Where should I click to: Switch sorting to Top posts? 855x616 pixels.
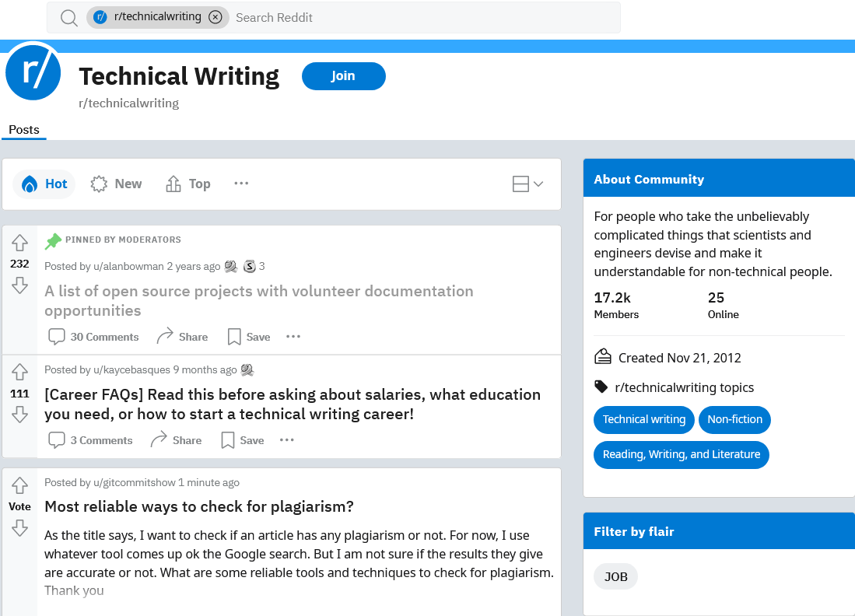[187, 184]
